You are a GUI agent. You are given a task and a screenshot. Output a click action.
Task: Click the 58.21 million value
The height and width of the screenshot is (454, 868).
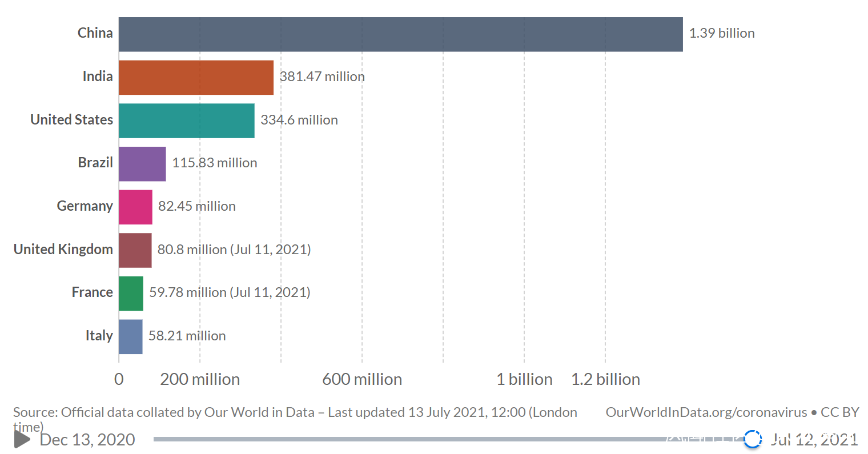click(187, 336)
